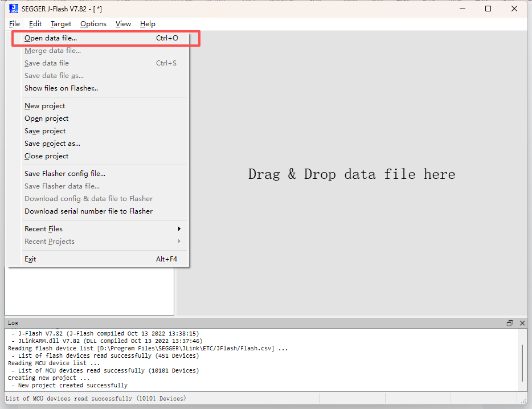Close the Log panel
The width and height of the screenshot is (532, 409).
pyautogui.click(x=522, y=323)
